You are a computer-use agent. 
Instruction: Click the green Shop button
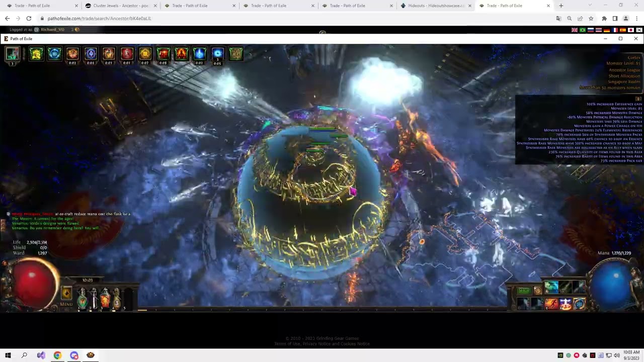(x=524, y=290)
